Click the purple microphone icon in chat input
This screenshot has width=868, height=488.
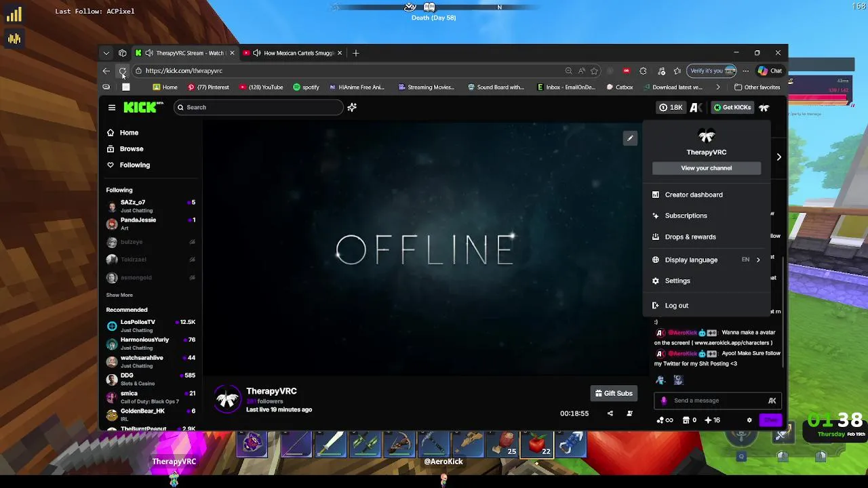point(664,401)
